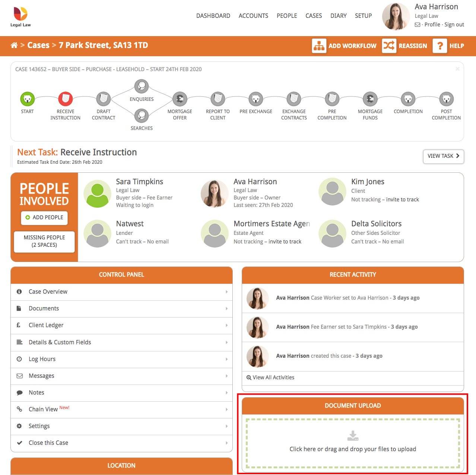Click the ADD PEOPLE button
This screenshot has height=475, width=476.
44,218
